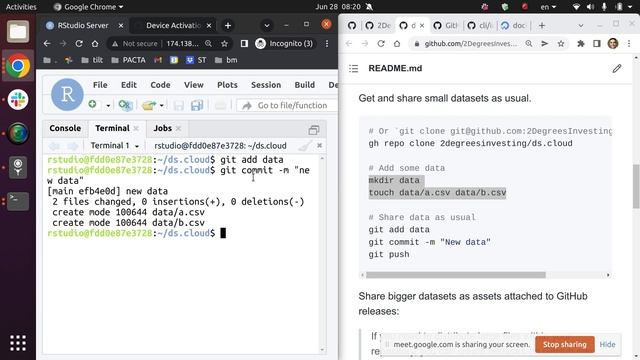Focus the Go to file/function field
The height and width of the screenshot is (360, 640).
pos(287,105)
